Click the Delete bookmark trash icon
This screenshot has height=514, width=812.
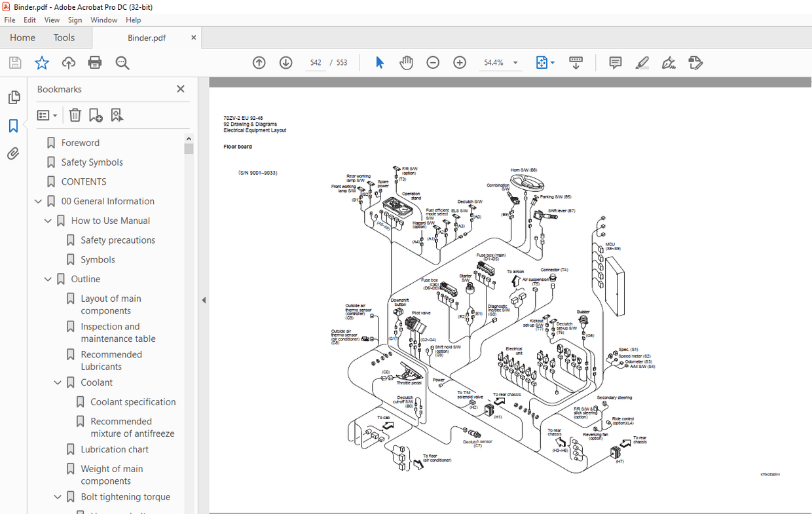[x=75, y=115]
